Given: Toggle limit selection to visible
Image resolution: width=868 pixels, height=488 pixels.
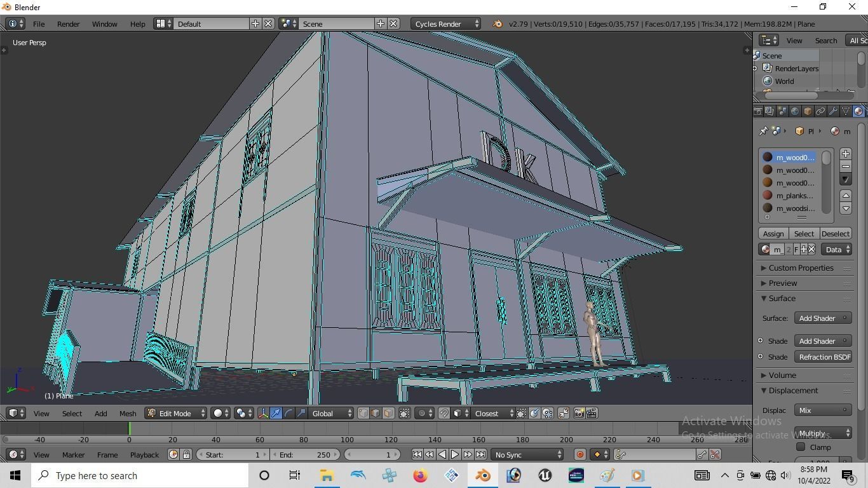Looking at the screenshot, I should point(404,414).
